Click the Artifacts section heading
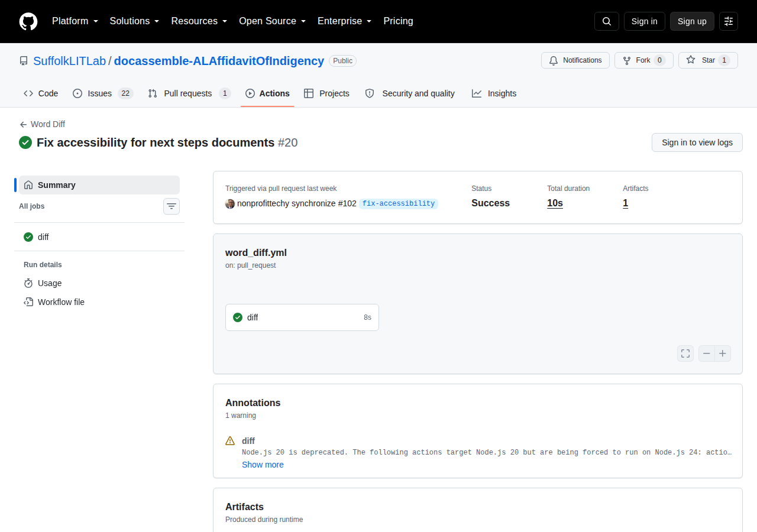This screenshot has height=532, width=757. click(244, 507)
